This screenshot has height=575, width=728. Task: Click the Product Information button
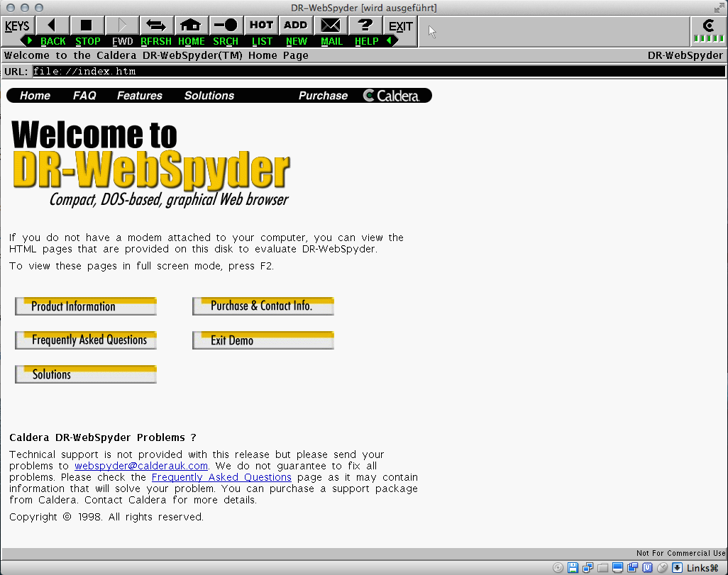click(x=86, y=306)
